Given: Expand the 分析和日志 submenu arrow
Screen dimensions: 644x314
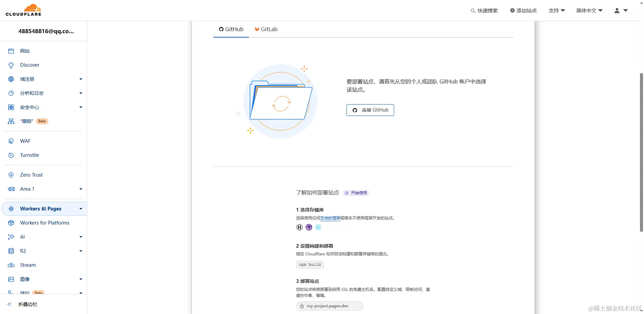Looking at the screenshot, I should (x=81, y=93).
